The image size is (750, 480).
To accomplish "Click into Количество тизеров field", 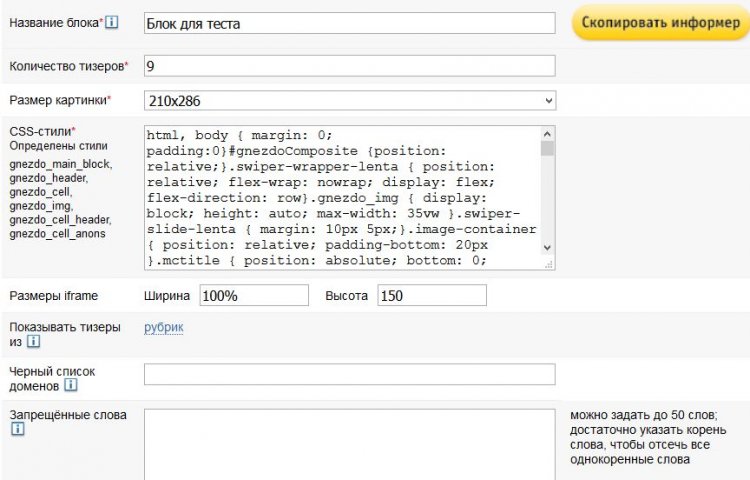I will (x=350, y=65).
